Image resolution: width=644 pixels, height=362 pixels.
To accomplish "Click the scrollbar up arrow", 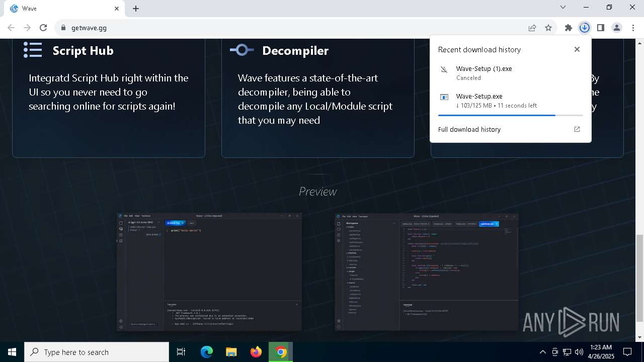I will coord(639,42).
